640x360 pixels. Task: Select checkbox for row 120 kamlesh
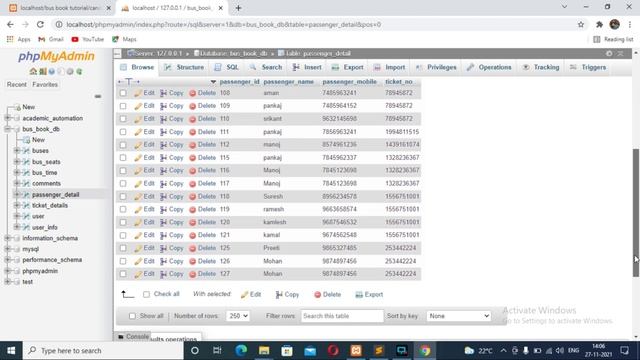tap(123, 222)
